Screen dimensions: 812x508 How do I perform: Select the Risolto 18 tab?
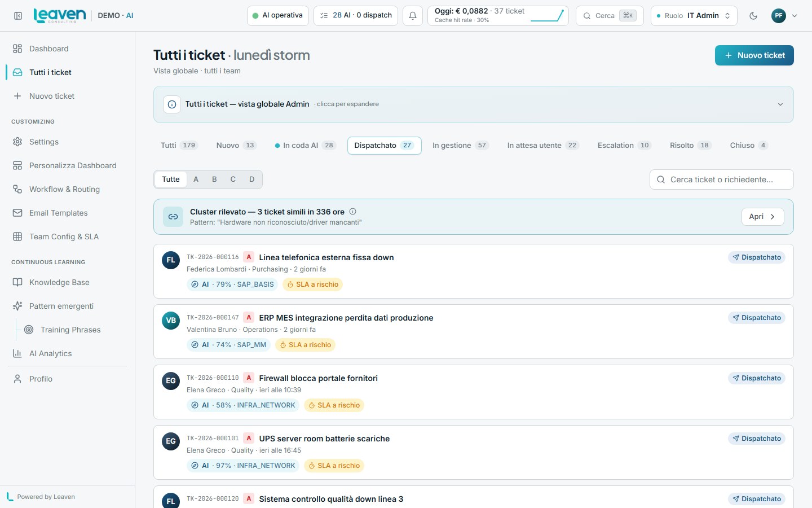pos(690,145)
